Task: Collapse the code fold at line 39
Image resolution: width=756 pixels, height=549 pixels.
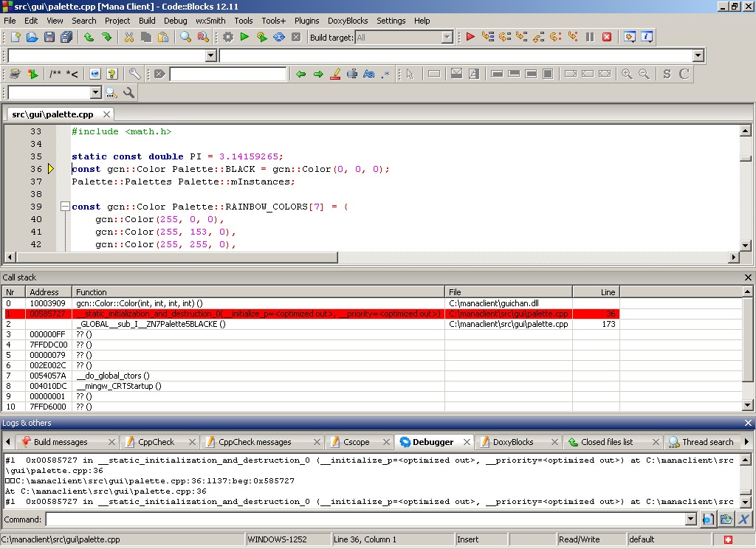Action: [65, 207]
